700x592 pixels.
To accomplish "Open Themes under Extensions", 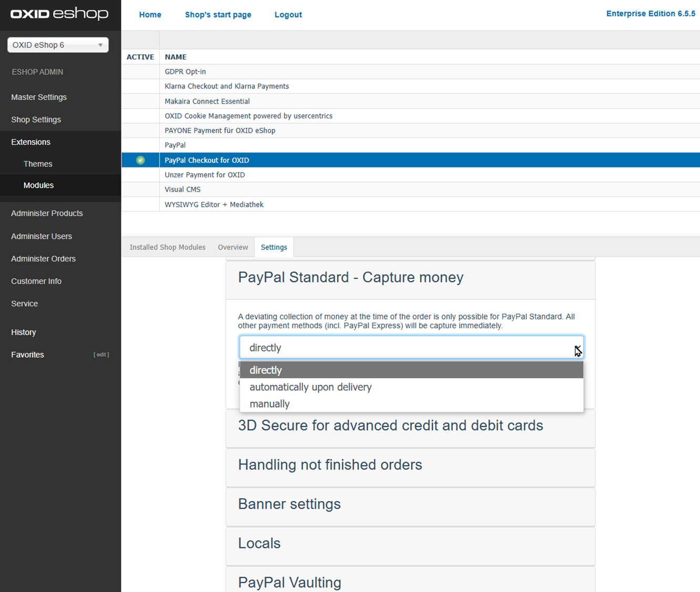I will pyautogui.click(x=38, y=164).
